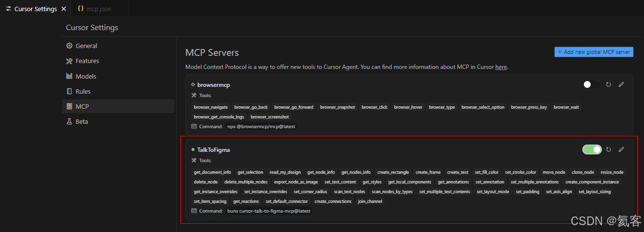Click the browser_wait tool chip

point(566,107)
